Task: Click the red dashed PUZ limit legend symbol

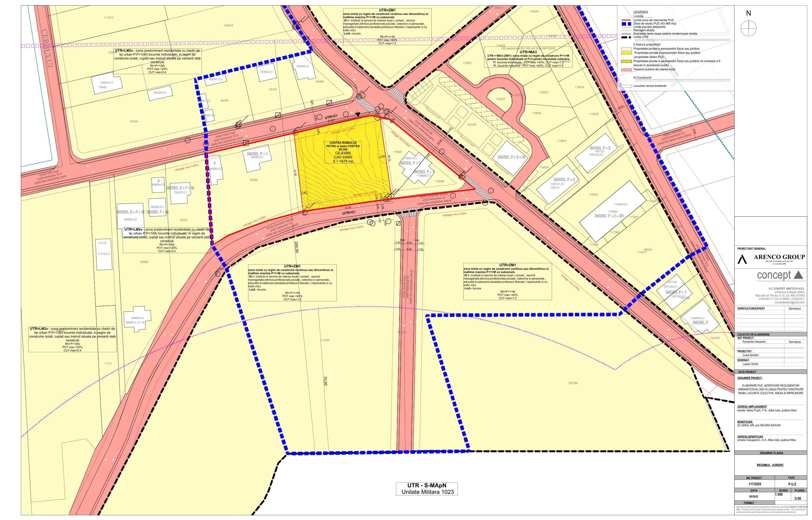Action: tap(626, 20)
